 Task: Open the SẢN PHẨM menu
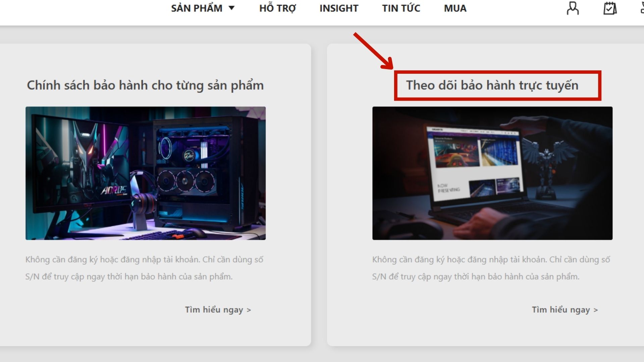click(197, 8)
